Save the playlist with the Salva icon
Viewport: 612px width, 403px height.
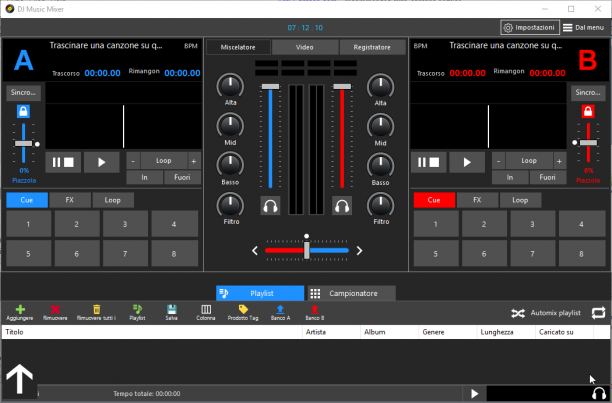tap(171, 309)
